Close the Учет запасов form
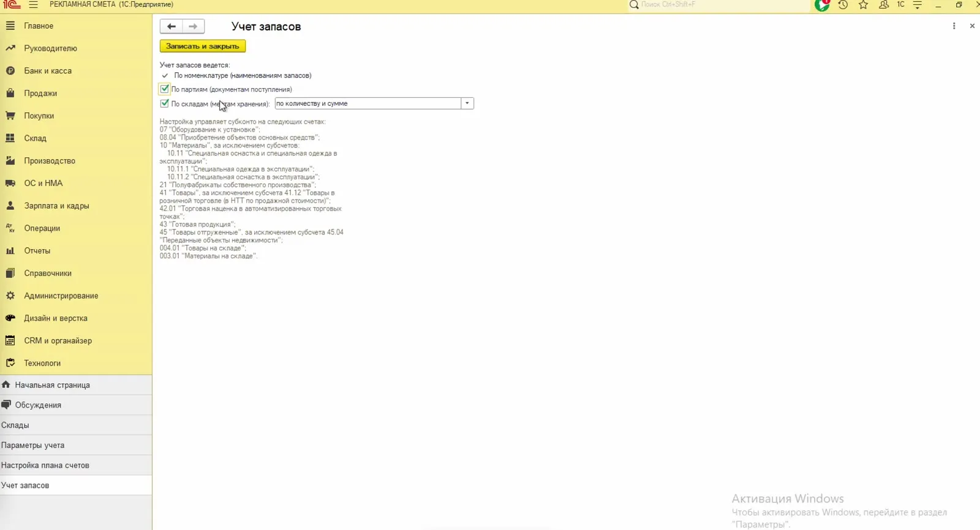Screen dimensions: 980x530 (972, 26)
